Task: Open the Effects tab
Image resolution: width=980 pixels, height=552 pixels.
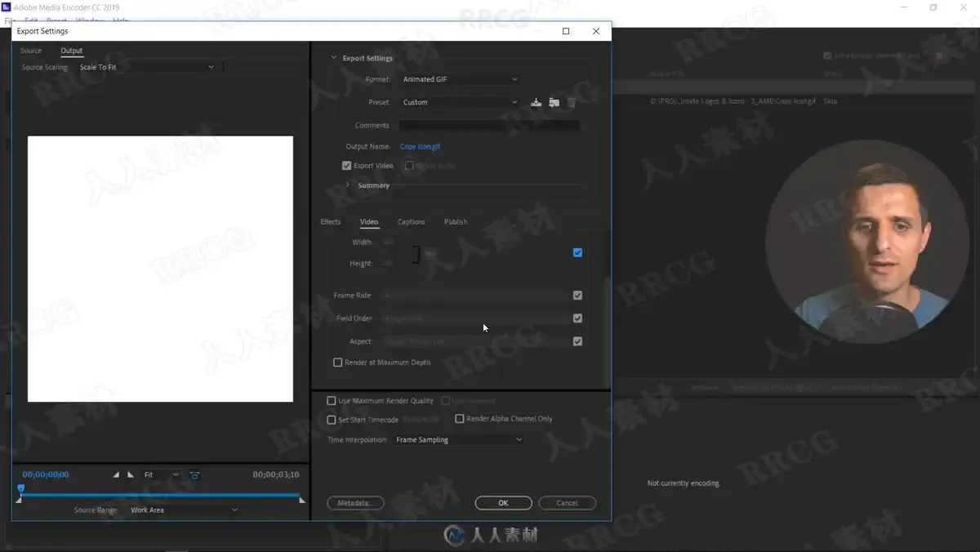Action: point(331,222)
